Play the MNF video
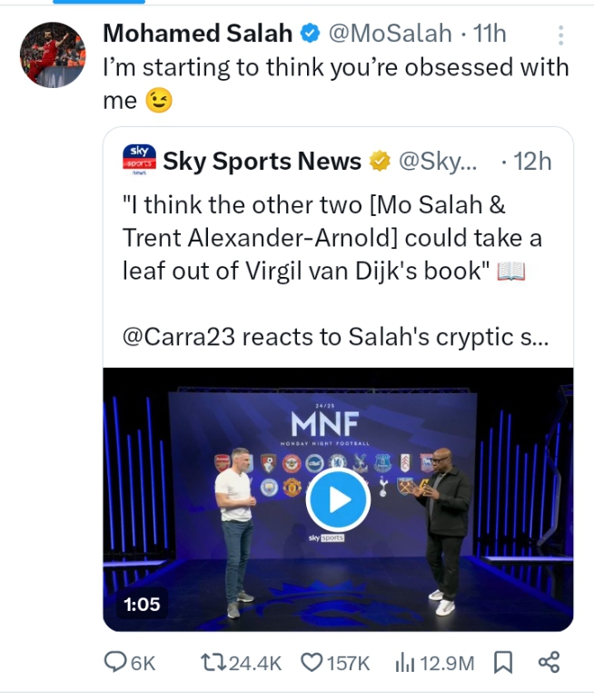The width and height of the screenshot is (594, 700). (x=338, y=500)
